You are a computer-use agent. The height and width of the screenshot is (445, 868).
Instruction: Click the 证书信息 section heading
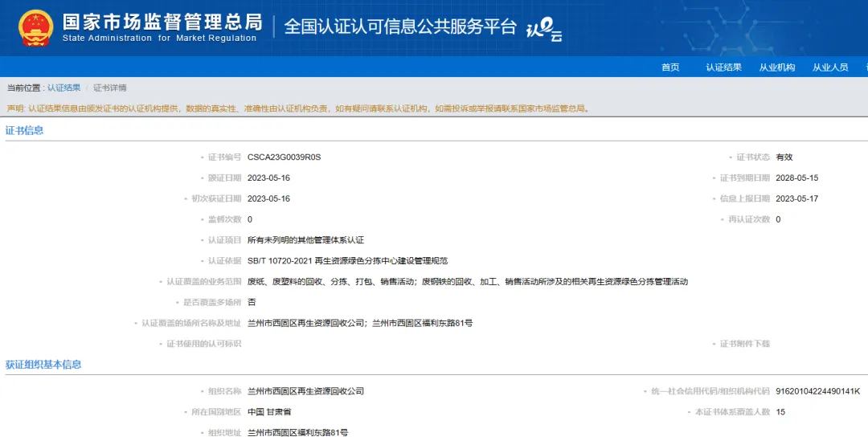(24, 130)
